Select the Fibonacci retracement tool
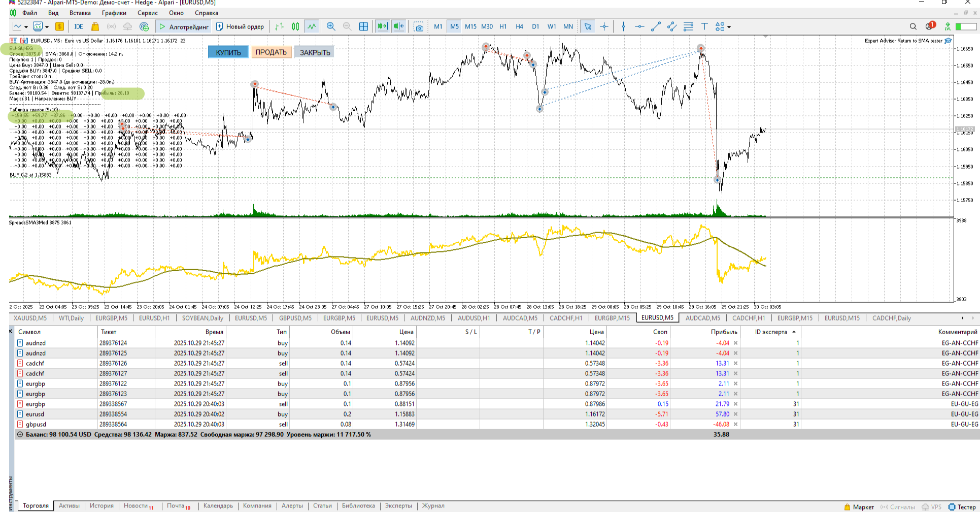The image size is (980, 512). pyautogui.click(x=688, y=26)
